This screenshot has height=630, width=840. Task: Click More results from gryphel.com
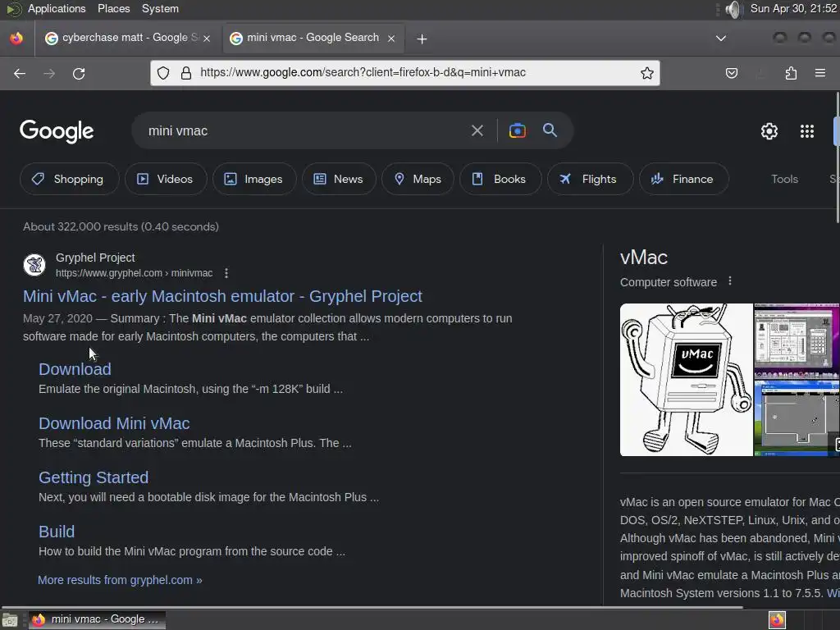point(120,580)
